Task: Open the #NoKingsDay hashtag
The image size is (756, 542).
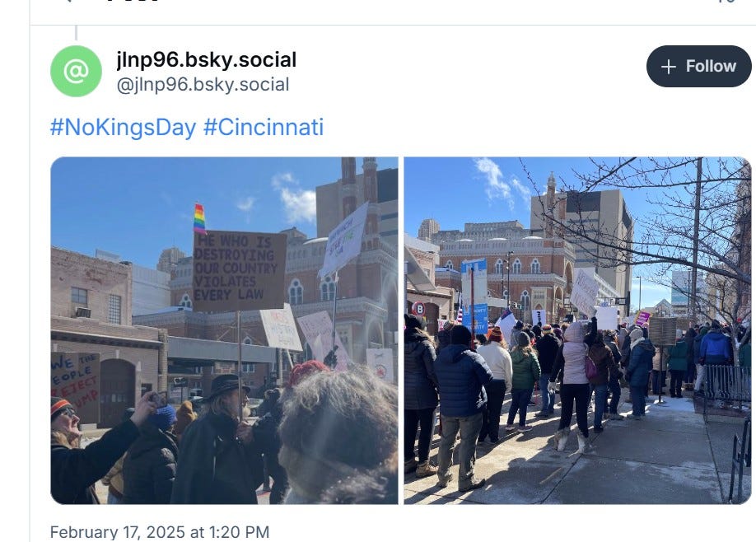Action: [x=123, y=128]
